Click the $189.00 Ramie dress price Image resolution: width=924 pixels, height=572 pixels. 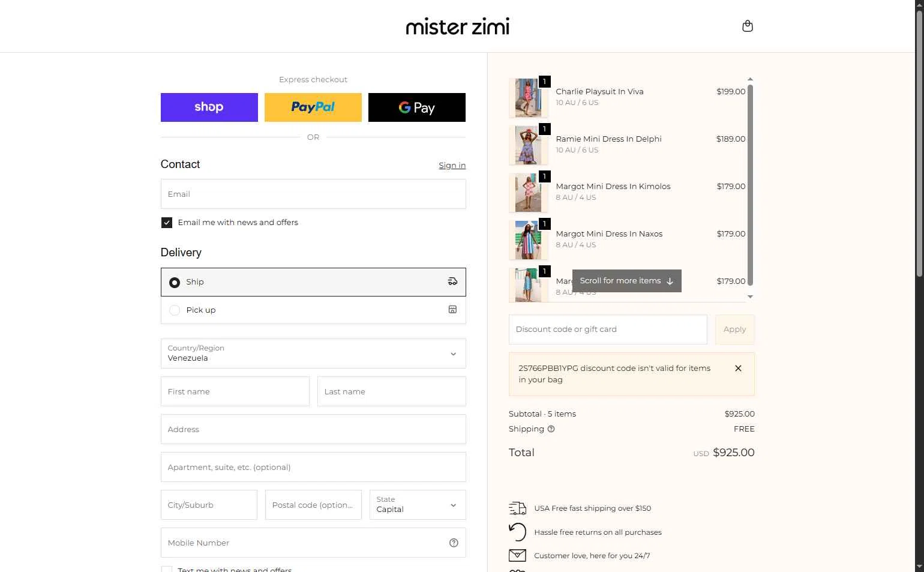[731, 139]
